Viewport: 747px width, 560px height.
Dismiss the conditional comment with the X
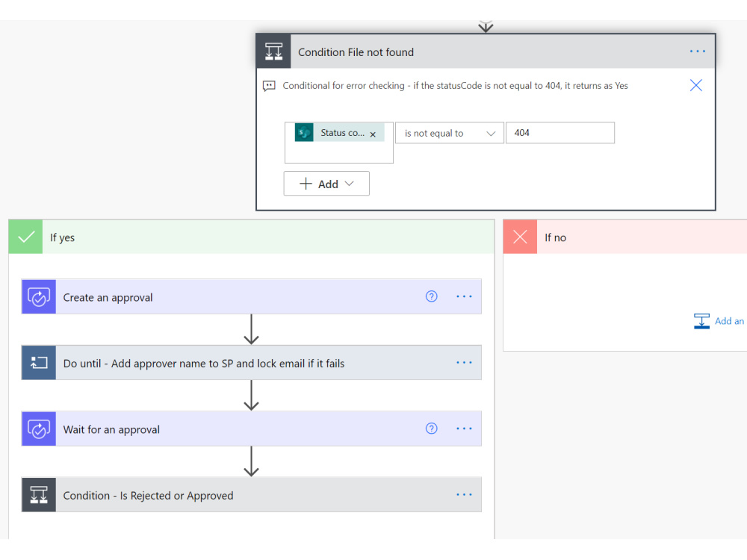click(696, 86)
